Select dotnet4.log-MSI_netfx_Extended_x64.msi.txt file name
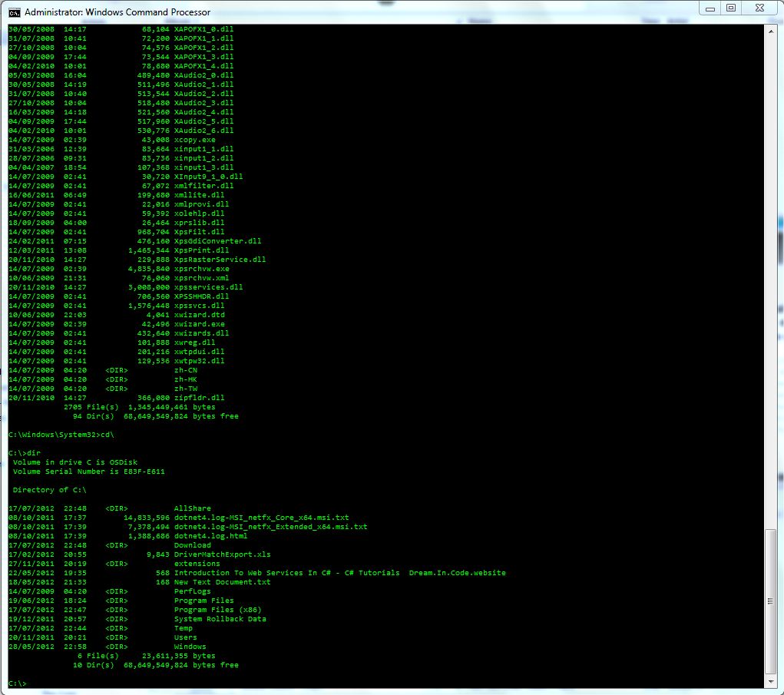This screenshot has width=784, height=695. pos(270,527)
